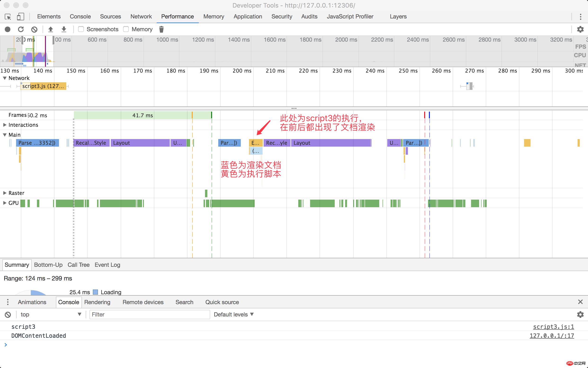Clear the performance recording icon

coord(34,30)
